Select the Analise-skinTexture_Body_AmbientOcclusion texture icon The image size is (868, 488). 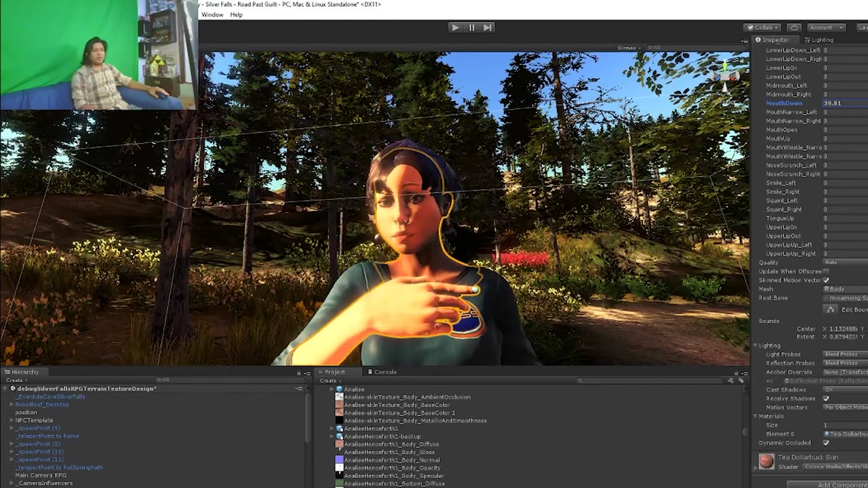click(x=339, y=397)
